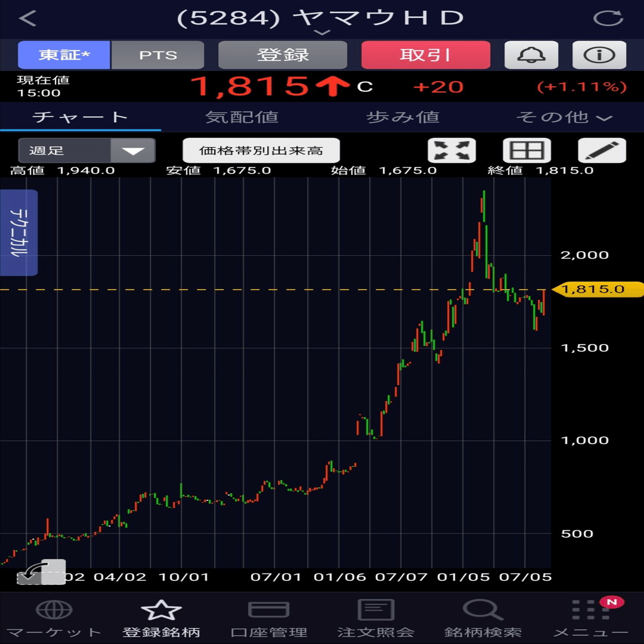The width and height of the screenshot is (644, 644).
Task: Open the chart layout grid icon
Action: (527, 150)
